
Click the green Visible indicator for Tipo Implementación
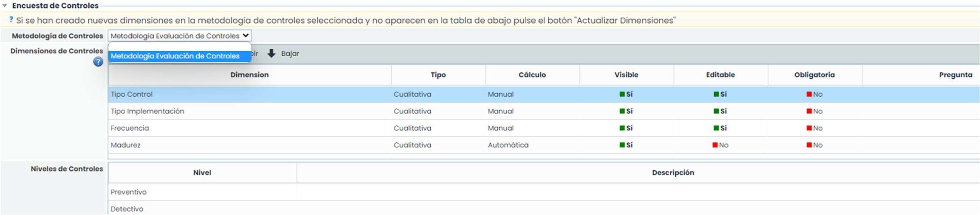622,111
